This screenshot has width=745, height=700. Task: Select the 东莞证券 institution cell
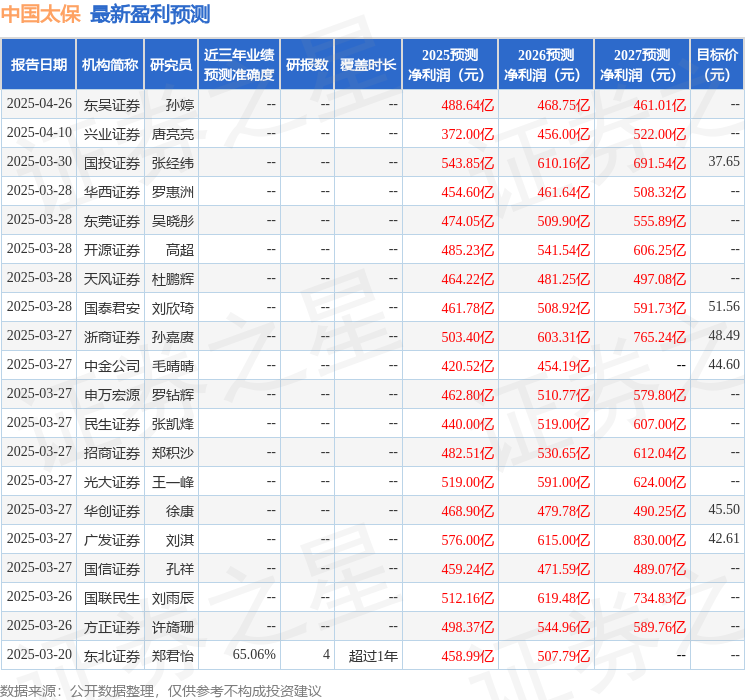[112, 221]
